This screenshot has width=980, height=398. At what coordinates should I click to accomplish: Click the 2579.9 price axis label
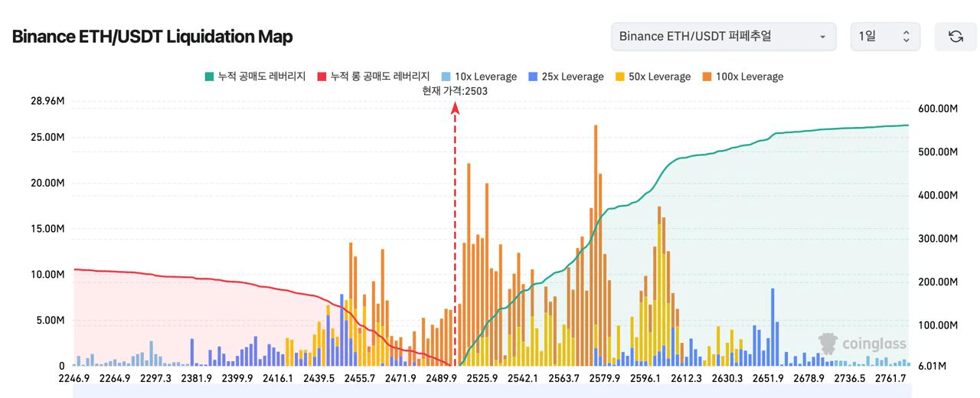click(x=604, y=378)
